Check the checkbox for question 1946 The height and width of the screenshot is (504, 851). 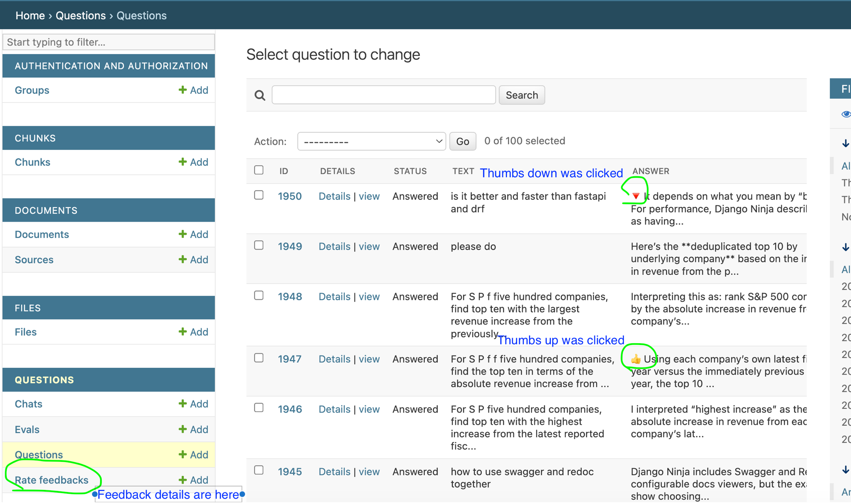259,408
